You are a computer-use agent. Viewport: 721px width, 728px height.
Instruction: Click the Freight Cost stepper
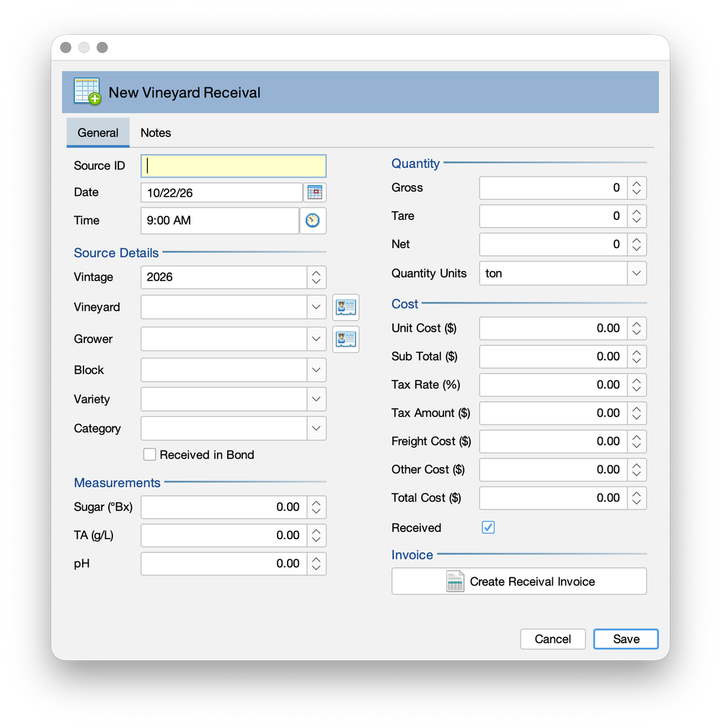point(637,442)
